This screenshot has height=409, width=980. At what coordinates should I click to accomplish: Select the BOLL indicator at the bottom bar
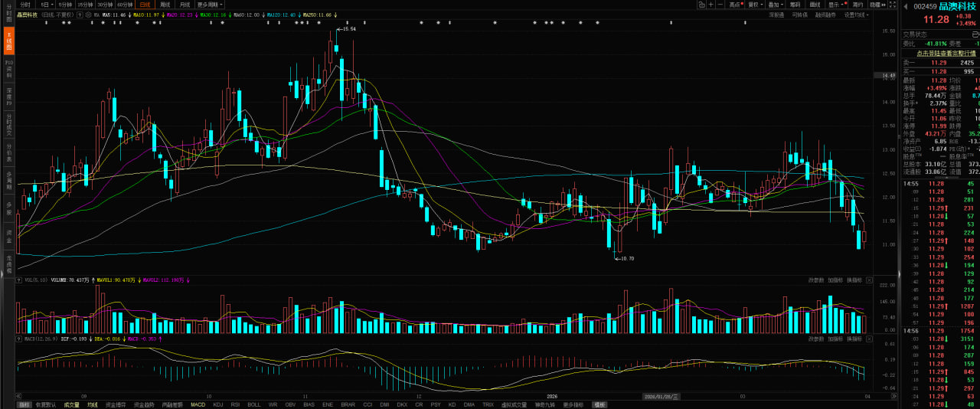(x=253, y=404)
